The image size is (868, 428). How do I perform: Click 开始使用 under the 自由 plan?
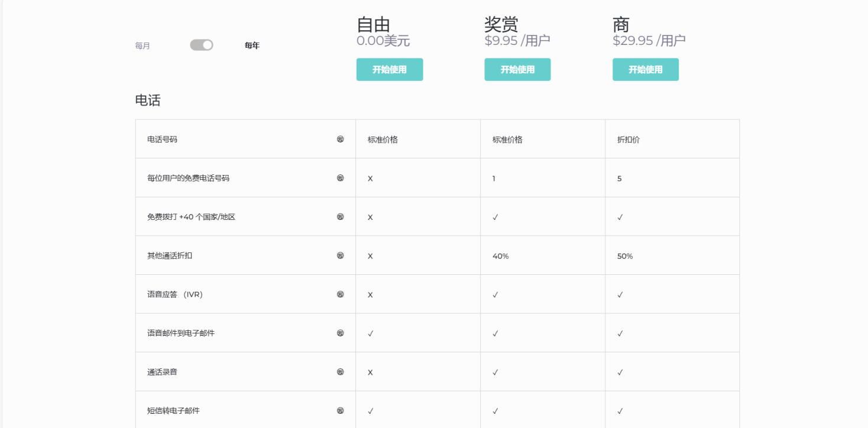coord(390,69)
